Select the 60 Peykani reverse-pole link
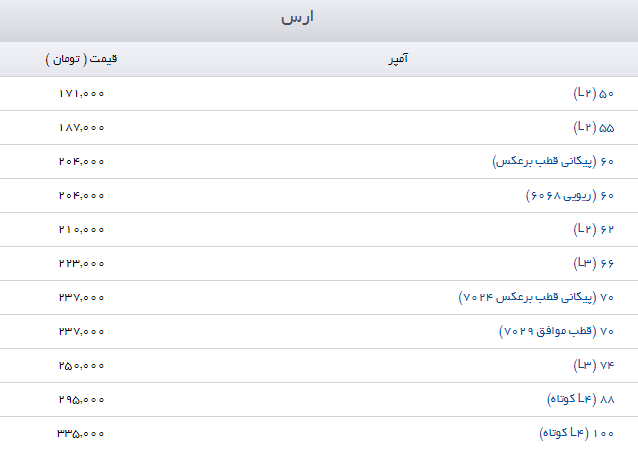 (553, 161)
